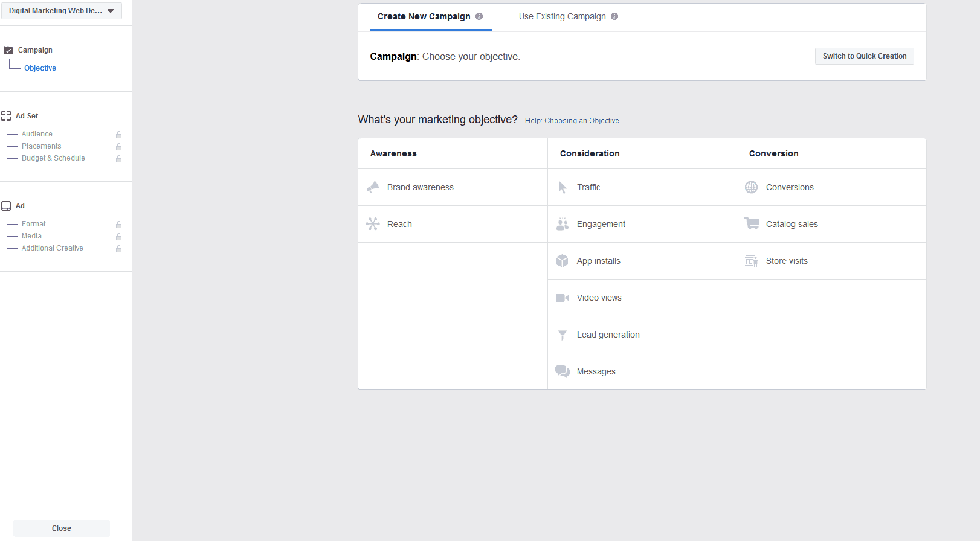This screenshot has width=980, height=541.
Task: Select Placements in Ad Set tree
Action: [42, 146]
